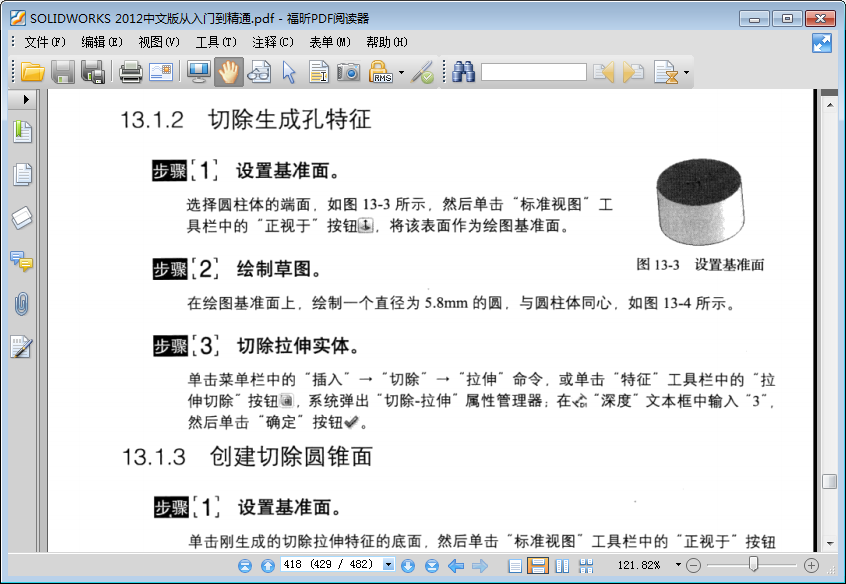This screenshot has height=584, width=846.
Task: Go to the first page button
Action: 245,566
